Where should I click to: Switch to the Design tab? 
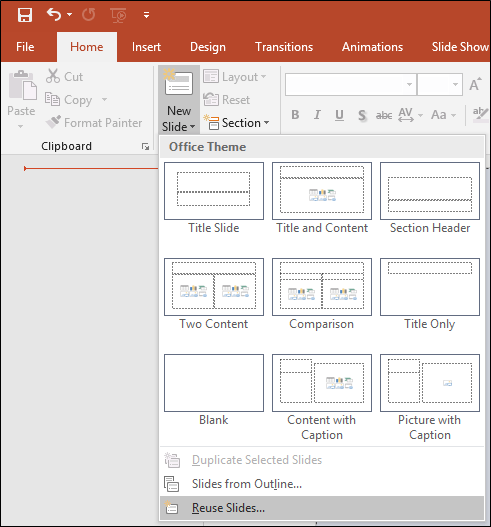[x=208, y=47]
